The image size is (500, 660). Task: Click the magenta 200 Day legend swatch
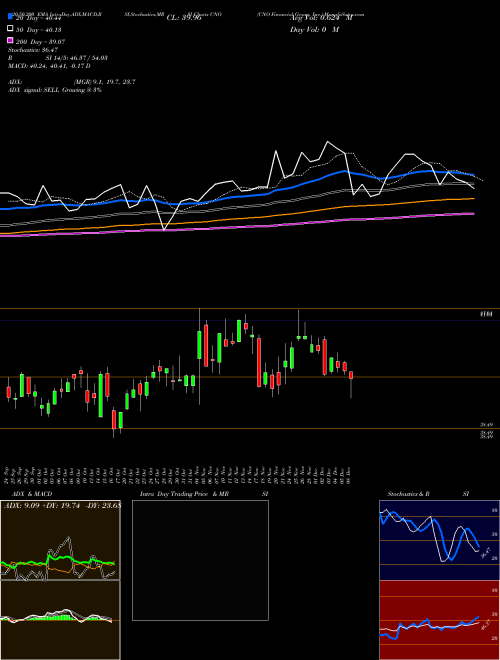[11, 40]
